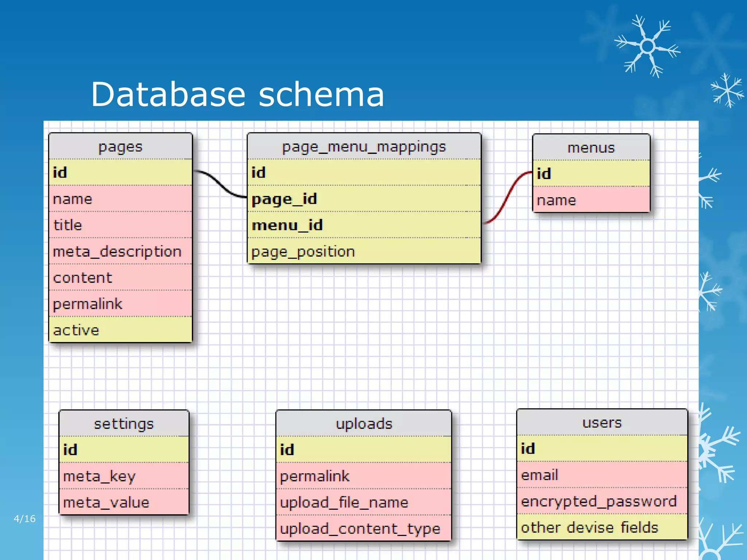Select the active field in pages
The image size is (747, 560).
pos(76,330)
